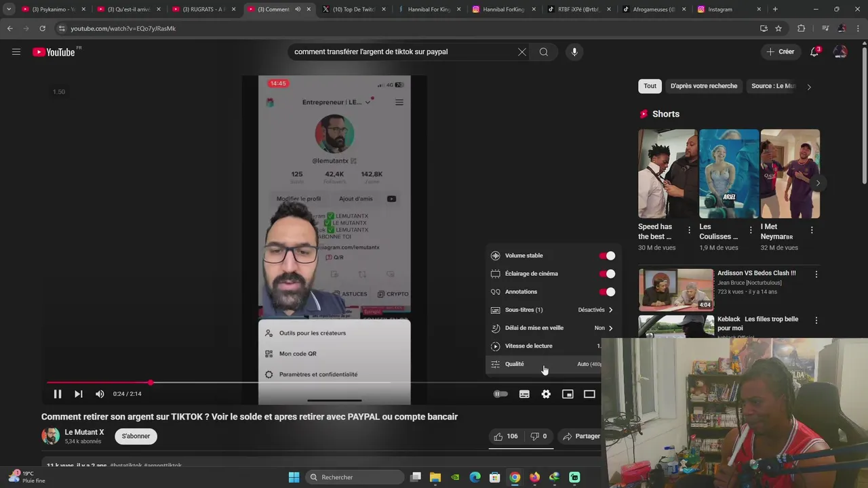Click the search magnifier button
Image resolution: width=868 pixels, height=488 pixels.
coord(544,52)
